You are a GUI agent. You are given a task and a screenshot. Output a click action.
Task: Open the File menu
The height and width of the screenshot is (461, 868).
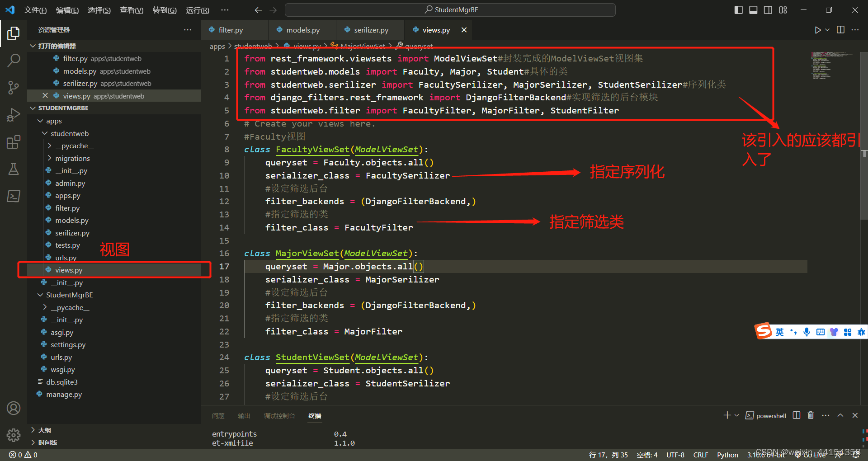point(35,10)
